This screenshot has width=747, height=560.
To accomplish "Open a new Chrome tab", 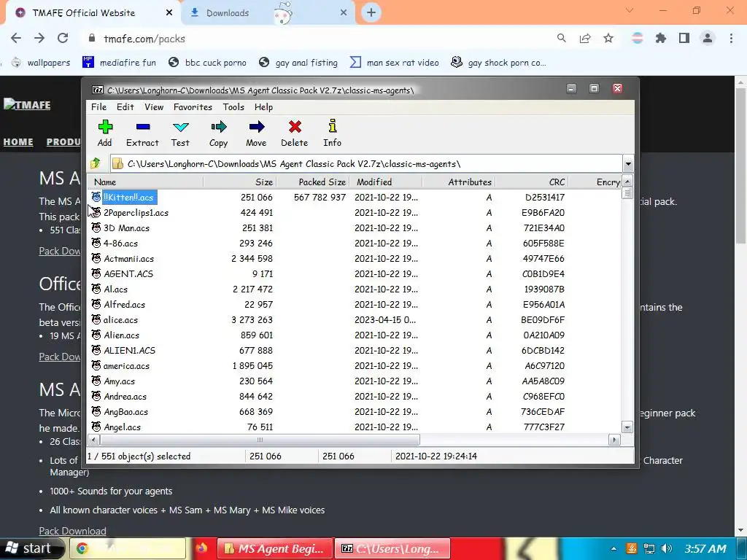I will (371, 13).
